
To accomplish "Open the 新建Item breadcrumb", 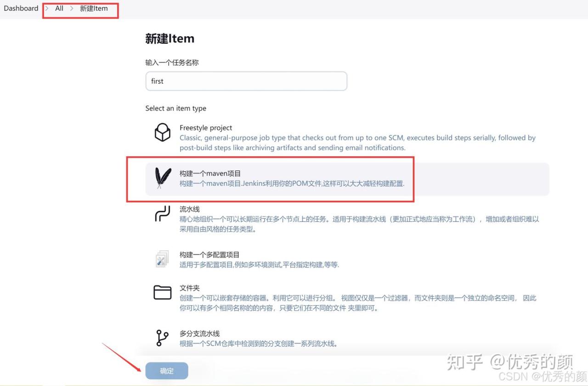I will (x=94, y=8).
